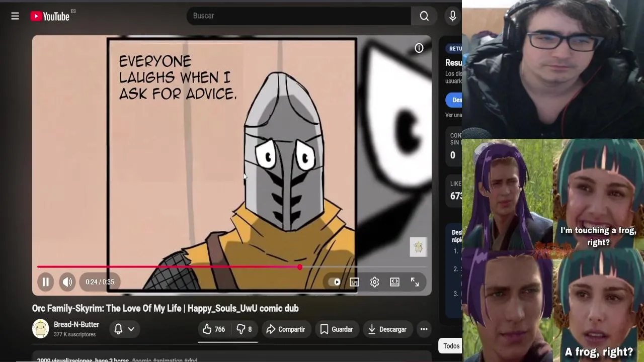Click the video title text
Screen dimensions: 644x362
point(166,308)
